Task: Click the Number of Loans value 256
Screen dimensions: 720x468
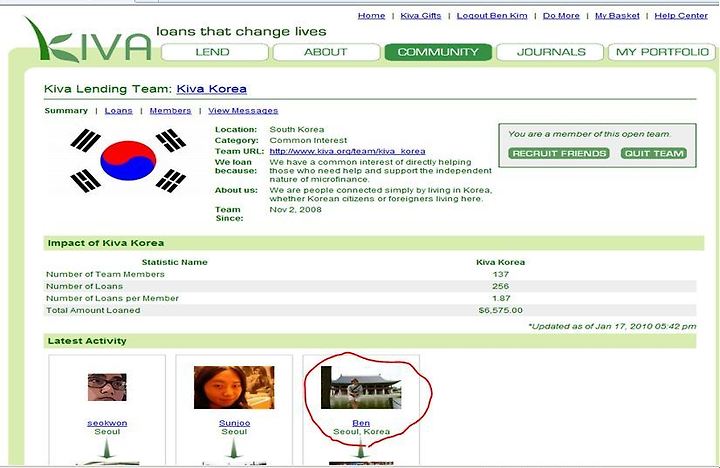Action: 501,286
